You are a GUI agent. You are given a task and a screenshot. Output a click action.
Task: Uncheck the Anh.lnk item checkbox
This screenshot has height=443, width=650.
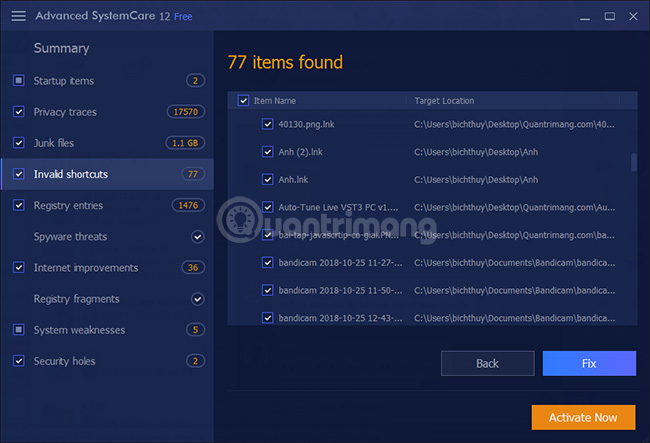pyautogui.click(x=268, y=180)
